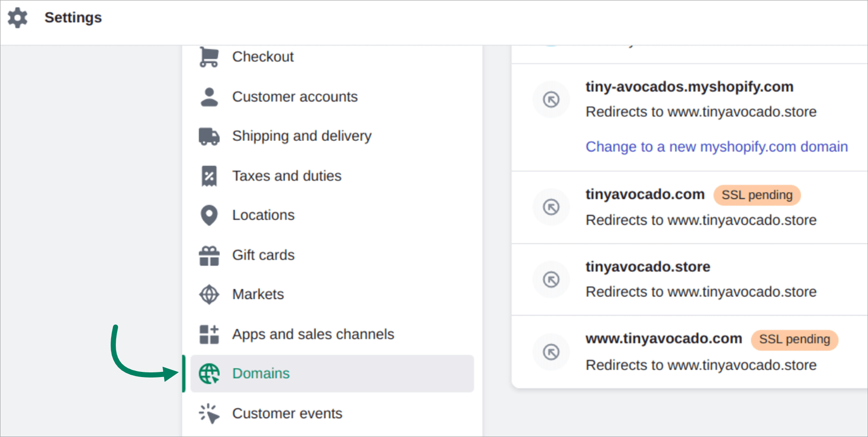868x437 pixels.
Task: Select the Domains menu item
Action: click(x=332, y=373)
